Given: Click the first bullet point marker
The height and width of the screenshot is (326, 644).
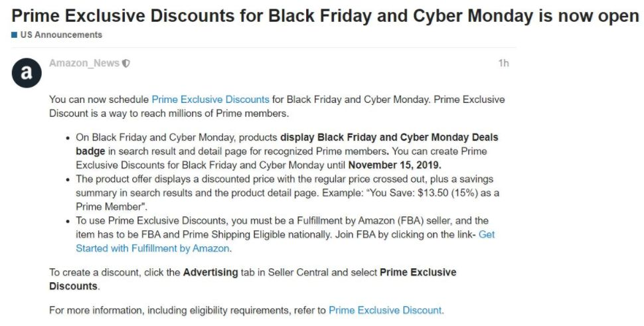Looking at the screenshot, I should (x=68, y=138).
